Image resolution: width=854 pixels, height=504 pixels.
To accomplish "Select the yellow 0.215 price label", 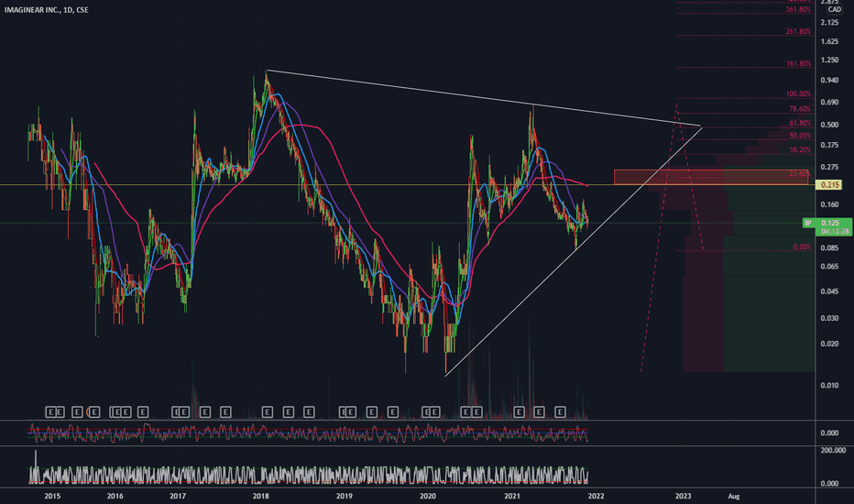I will point(829,185).
